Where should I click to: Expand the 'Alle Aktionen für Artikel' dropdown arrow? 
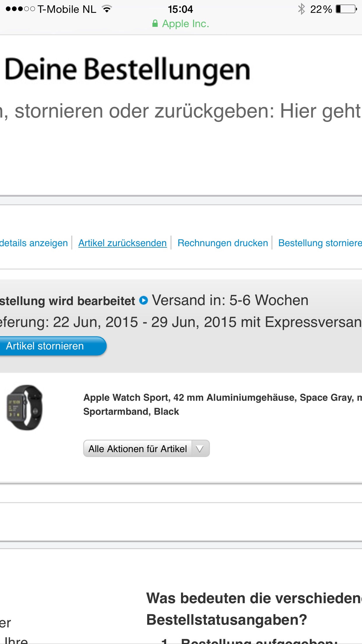(200, 449)
